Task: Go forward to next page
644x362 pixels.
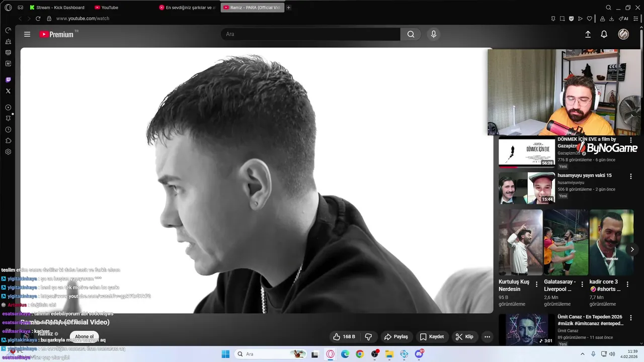Action: point(29,19)
